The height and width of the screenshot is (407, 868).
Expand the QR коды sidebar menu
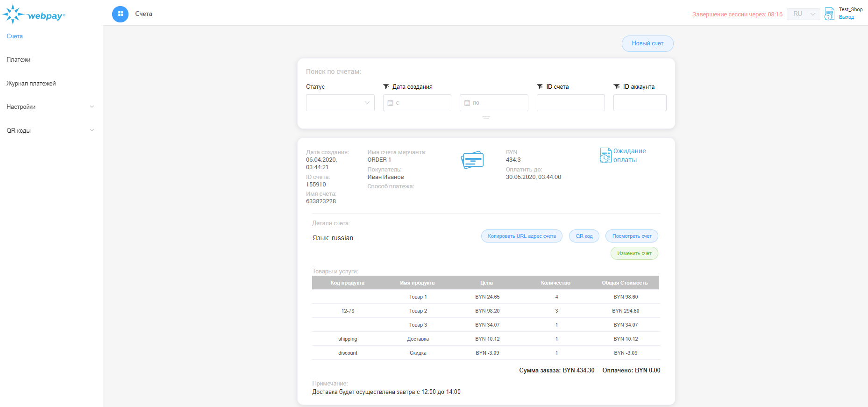[x=50, y=130]
